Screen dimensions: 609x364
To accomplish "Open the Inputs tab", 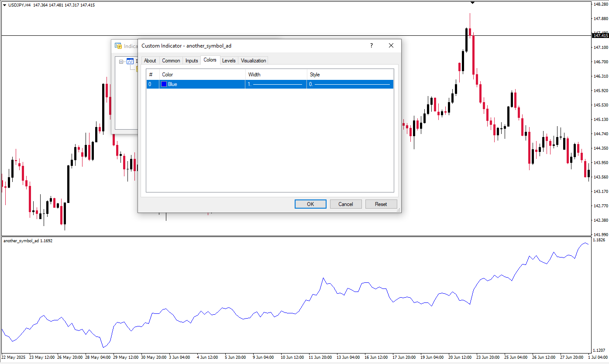I will click(x=192, y=61).
